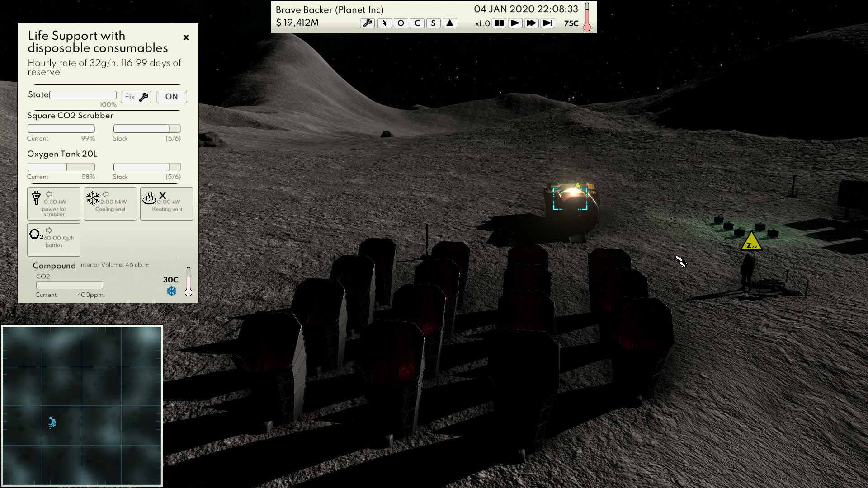Click the triangle alert button in toolbar
The image size is (868, 488).
(449, 23)
